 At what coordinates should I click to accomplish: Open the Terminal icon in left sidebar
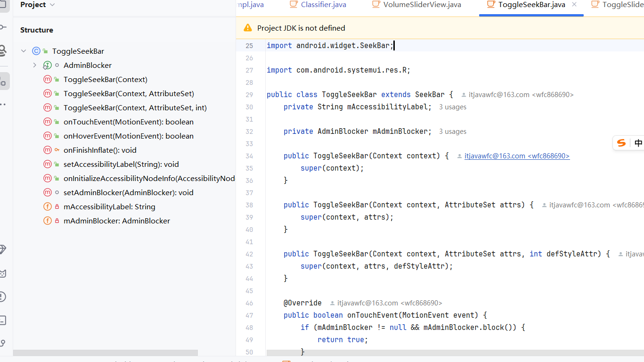[3, 321]
